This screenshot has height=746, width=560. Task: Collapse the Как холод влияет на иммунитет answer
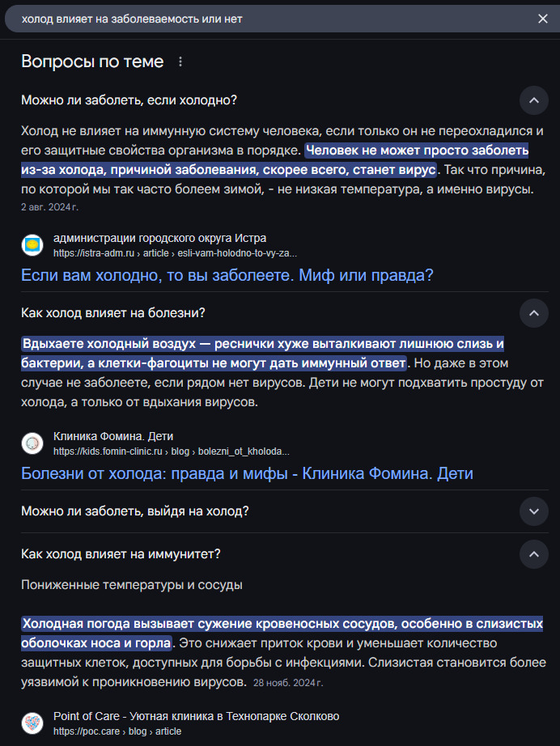click(x=533, y=554)
